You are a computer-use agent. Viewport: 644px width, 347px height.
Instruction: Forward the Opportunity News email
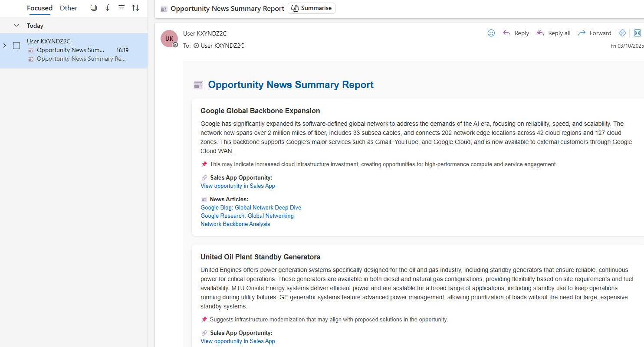click(x=595, y=33)
